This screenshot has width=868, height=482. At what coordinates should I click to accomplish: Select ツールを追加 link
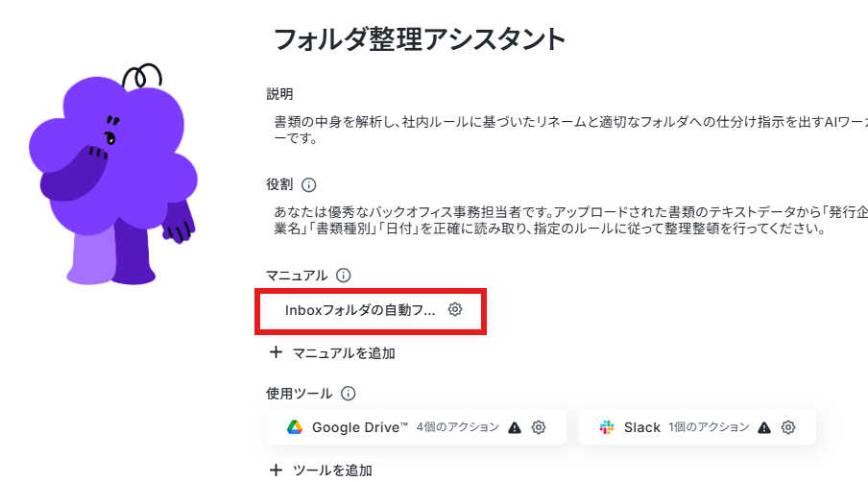point(332,470)
